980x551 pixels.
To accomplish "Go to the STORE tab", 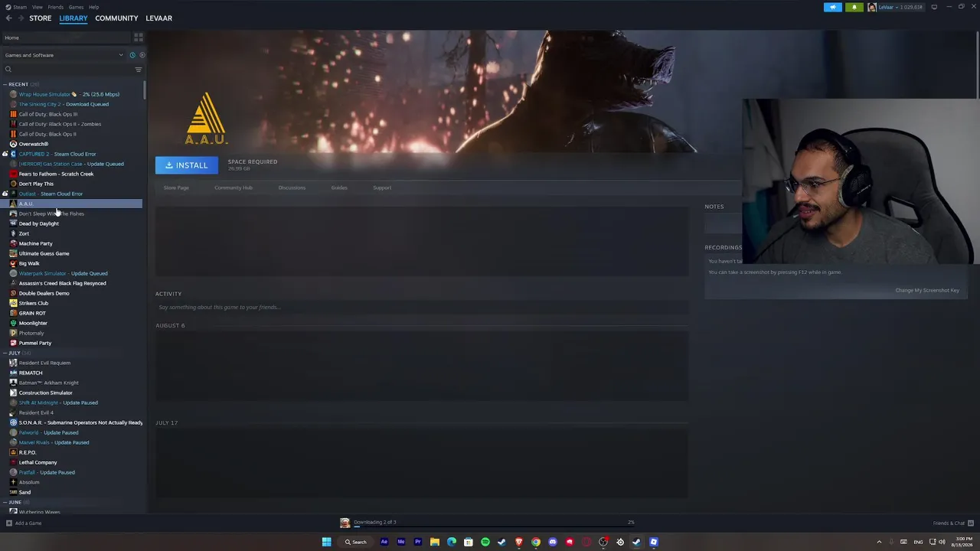I will [x=41, y=18].
